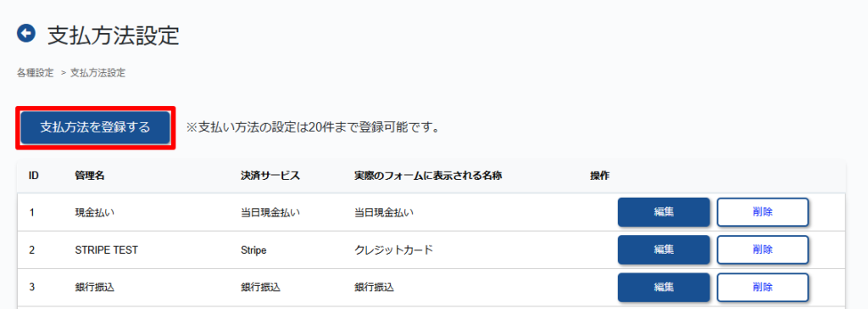
Task: Edit the STRIPE TEST payment method
Action: (664, 250)
